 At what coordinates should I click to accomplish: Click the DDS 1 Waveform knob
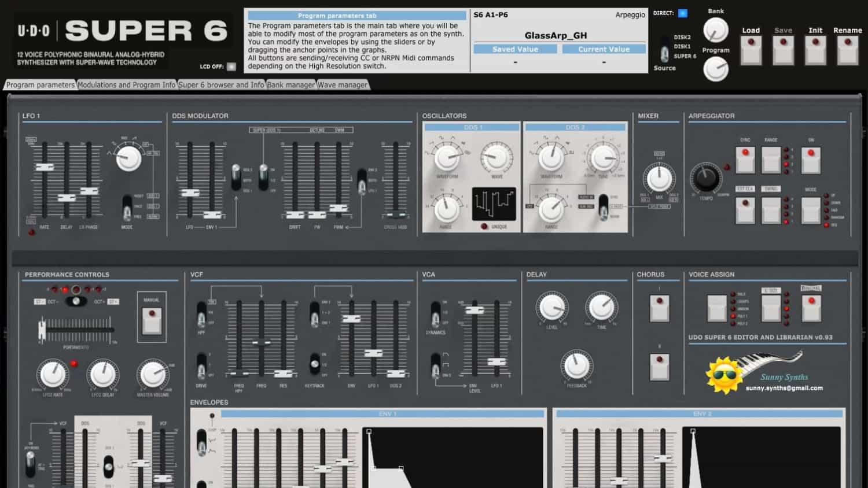click(x=447, y=157)
